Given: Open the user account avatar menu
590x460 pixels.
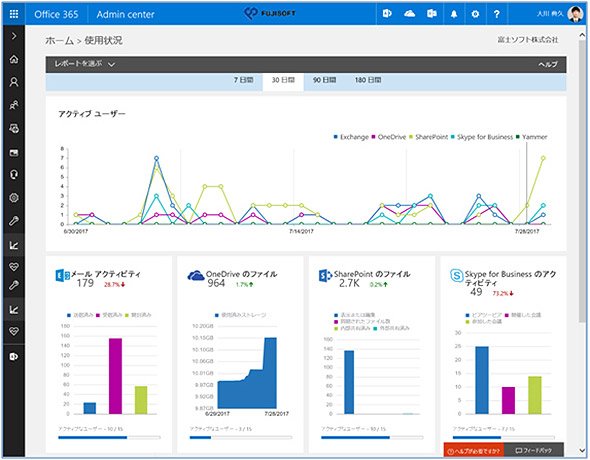Looking at the screenshot, I should (x=575, y=14).
